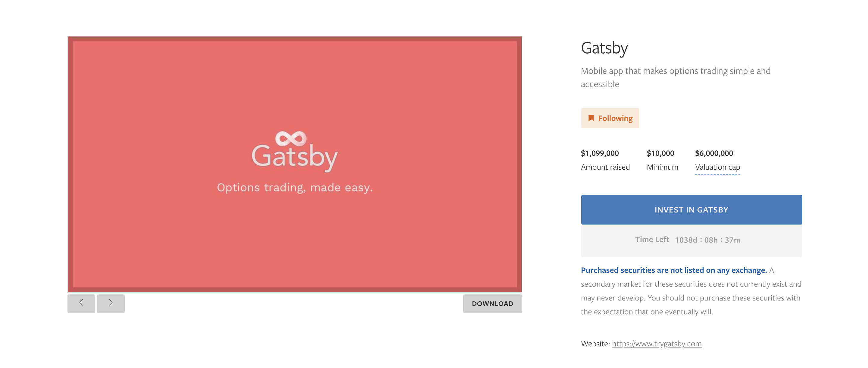
Task: Click the $1,099,000 amount raised figure
Action: [599, 153]
